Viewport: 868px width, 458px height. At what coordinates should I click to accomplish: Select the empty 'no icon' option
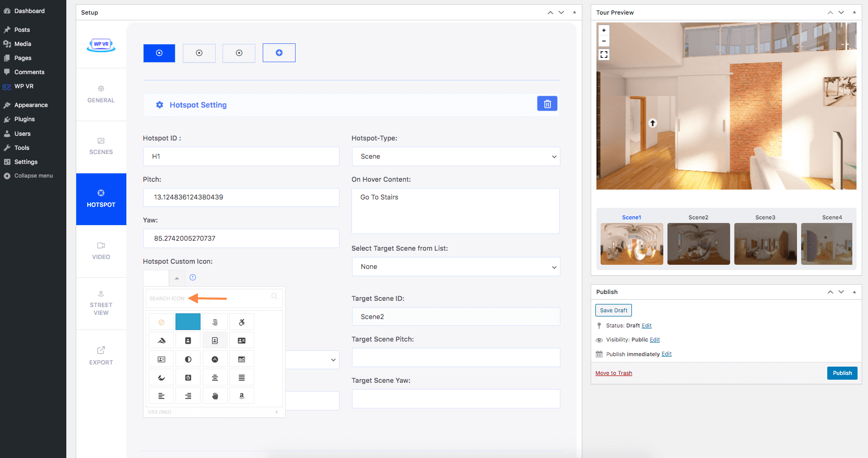pos(161,322)
